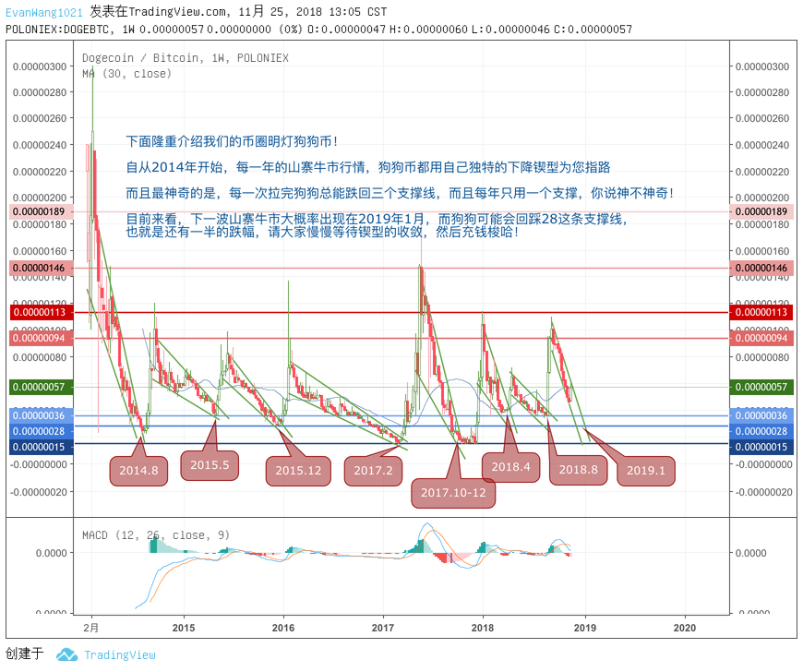Click the 0.00000146 price tag on left axis
This screenshot has height=672, width=803.
42,268
